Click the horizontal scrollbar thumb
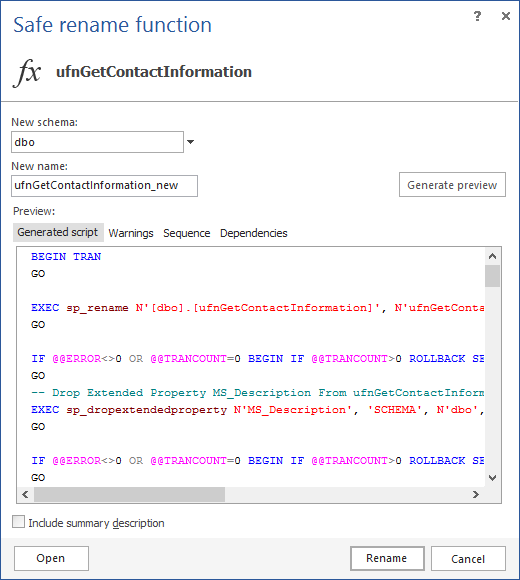The image size is (520, 580). [x=129, y=494]
